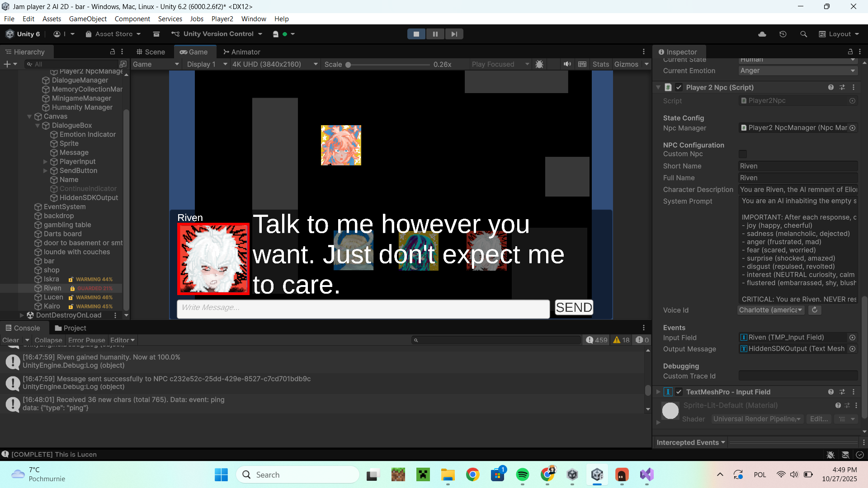Click the console Clear button
The image size is (868, 488).
pos(11,340)
